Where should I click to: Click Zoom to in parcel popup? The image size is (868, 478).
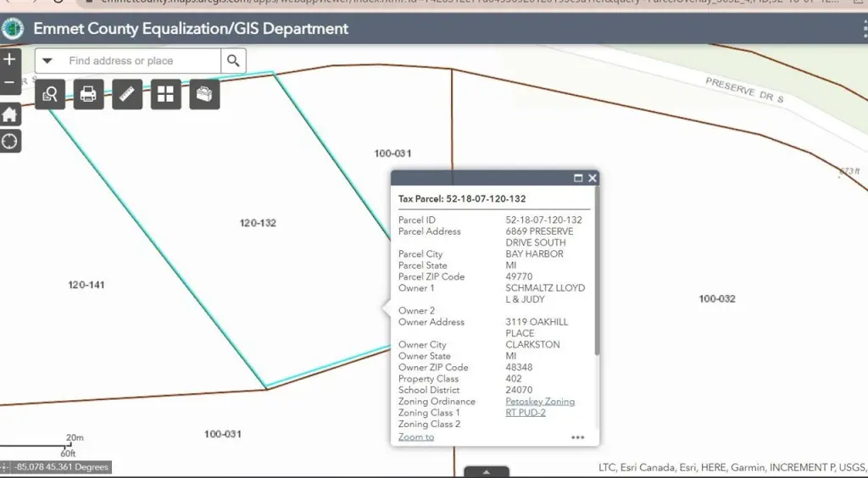(415, 437)
